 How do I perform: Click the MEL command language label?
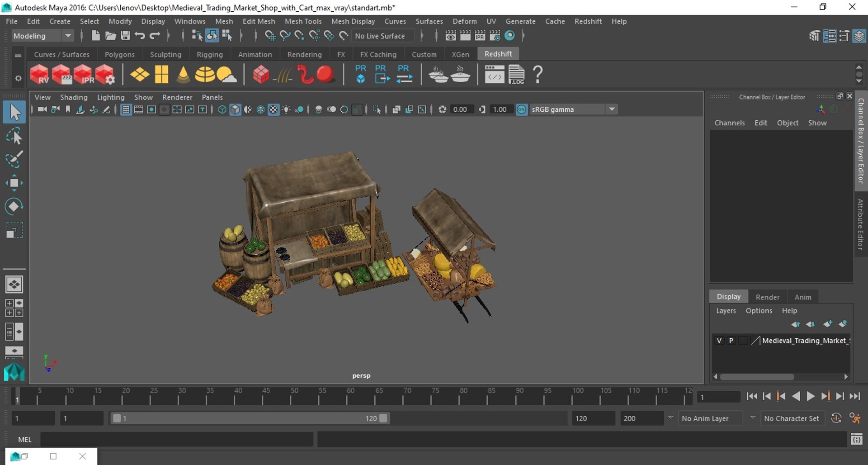click(25, 439)
